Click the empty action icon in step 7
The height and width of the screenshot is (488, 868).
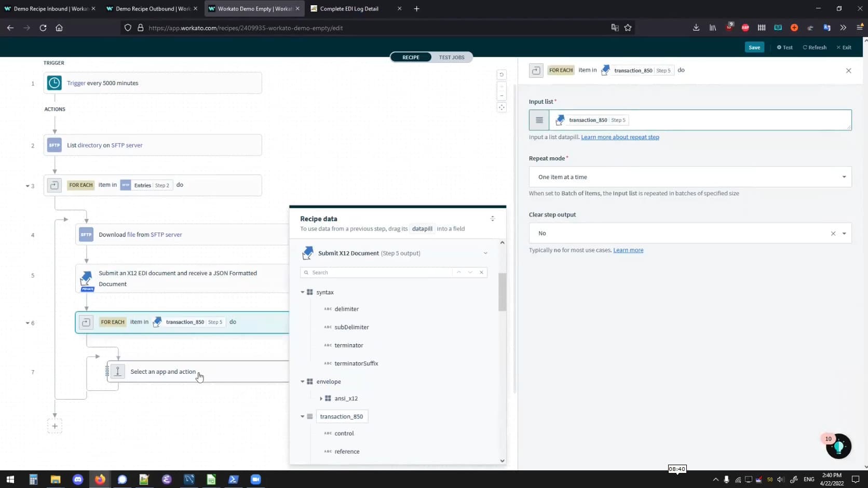point(118,372)
